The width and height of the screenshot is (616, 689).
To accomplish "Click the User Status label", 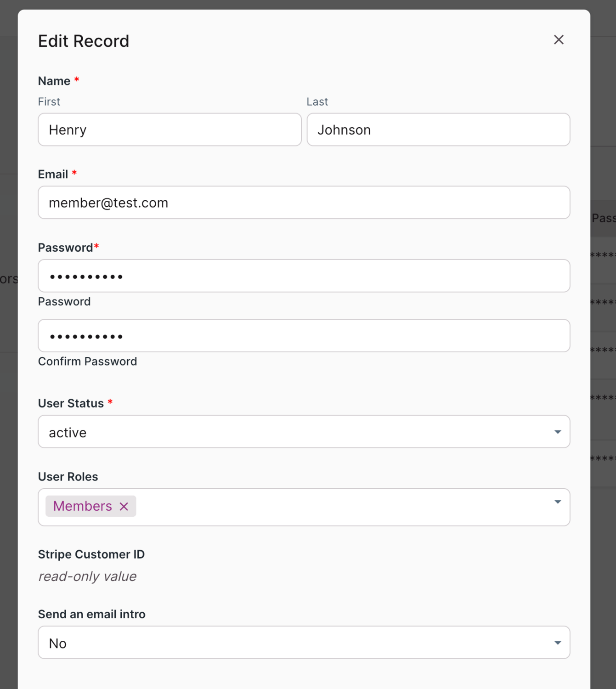I will click(x=71, y=403).
